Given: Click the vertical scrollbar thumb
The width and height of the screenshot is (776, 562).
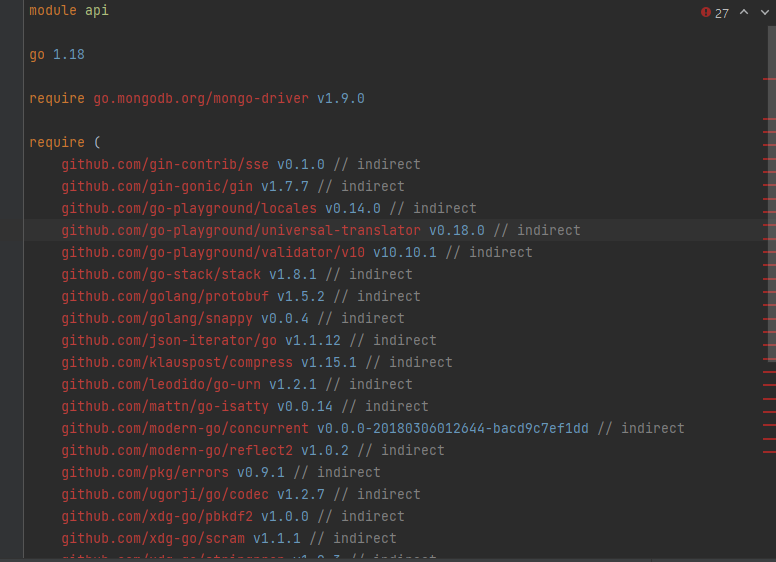Looking at the screenshot, I should [x=772, y=193].
